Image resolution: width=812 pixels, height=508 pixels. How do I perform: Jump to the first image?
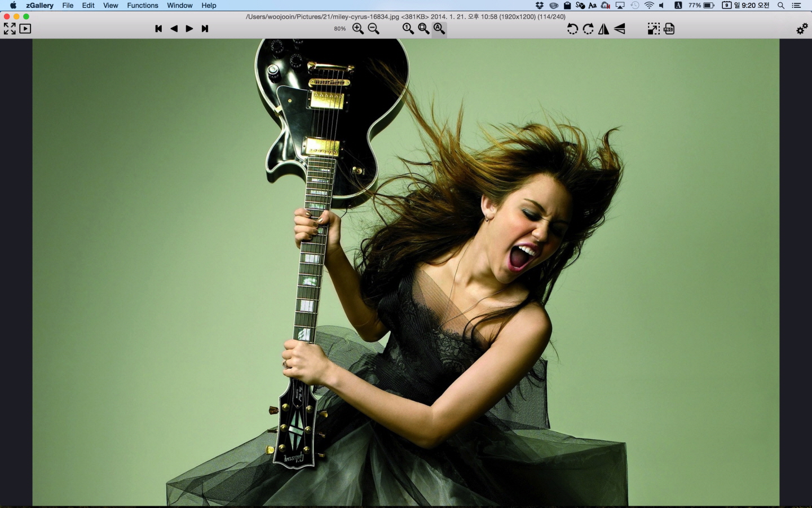click(158, 29)
